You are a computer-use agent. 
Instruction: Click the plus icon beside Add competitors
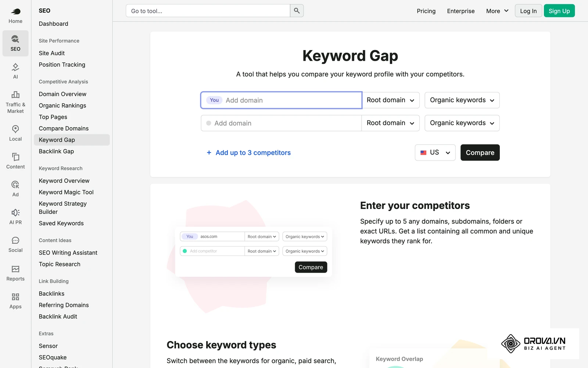pyautogui.click(x=209, y=152)
